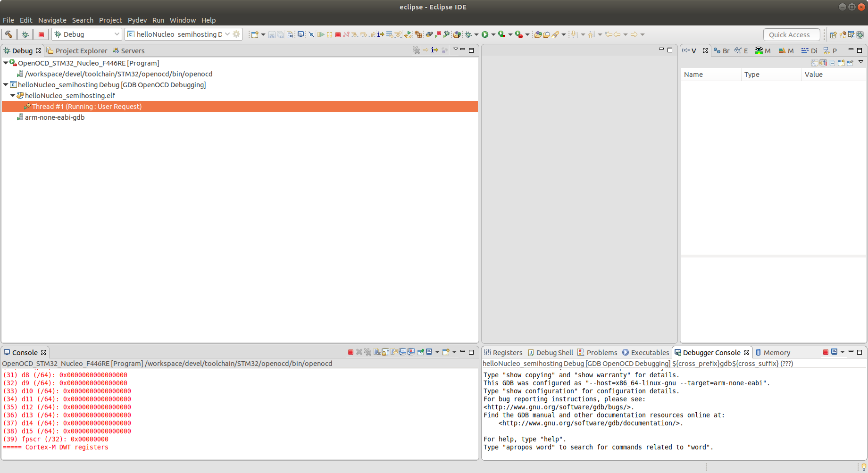Switch to the Debug Shell tab
868x473 pixels.
(x=550, y=352)
